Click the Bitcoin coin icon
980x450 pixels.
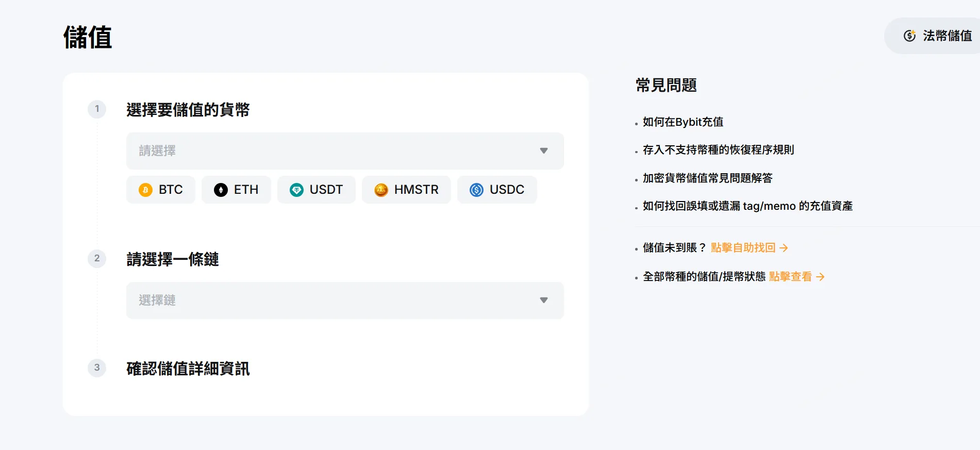[145, 190]
